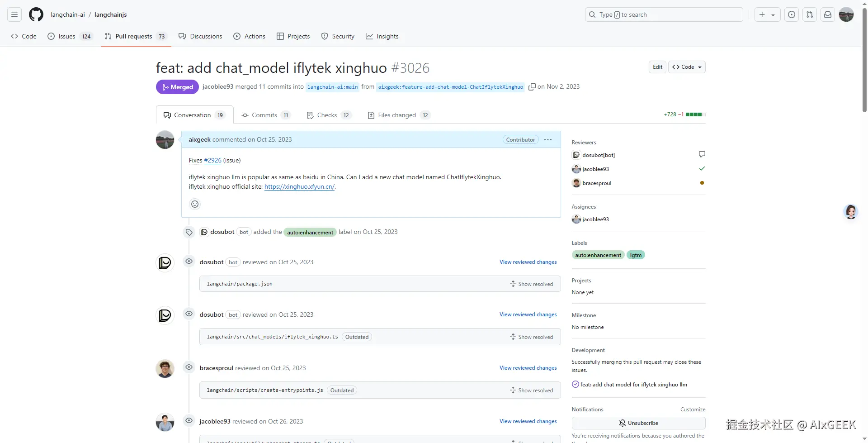868x443 pixels.
Task: Open linked issue #2926
Action: 212,160
